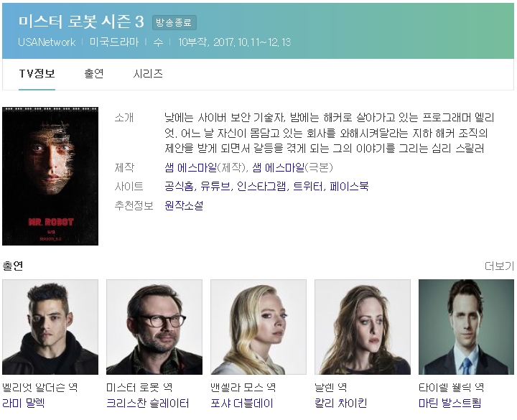The width and height of the screenshot is (517, 420).
Task: Open the 인스타그램 link
Action: [x=261, y=187]
